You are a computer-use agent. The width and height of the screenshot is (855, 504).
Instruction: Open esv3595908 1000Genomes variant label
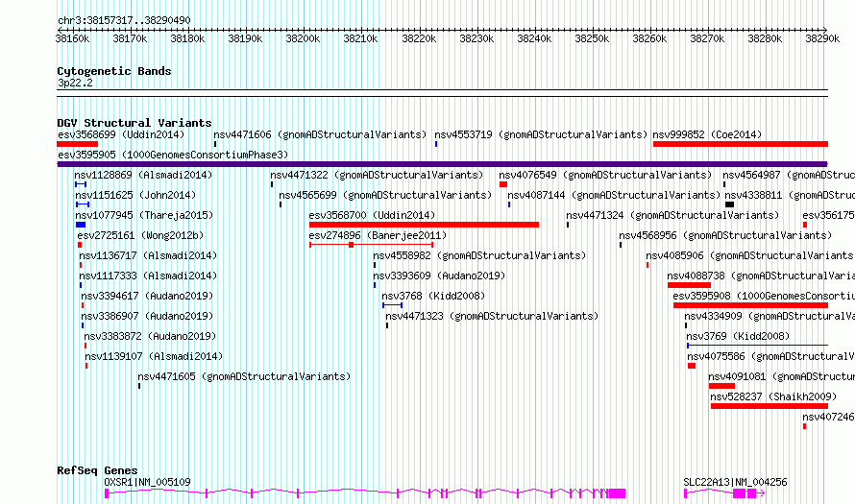click(x=764, y=296)
